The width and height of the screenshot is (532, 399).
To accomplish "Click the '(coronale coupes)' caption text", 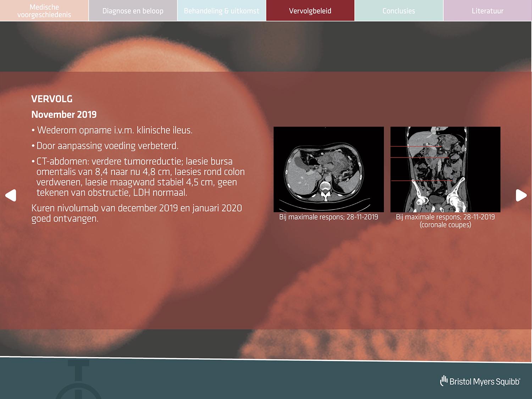I will [445, 225].
